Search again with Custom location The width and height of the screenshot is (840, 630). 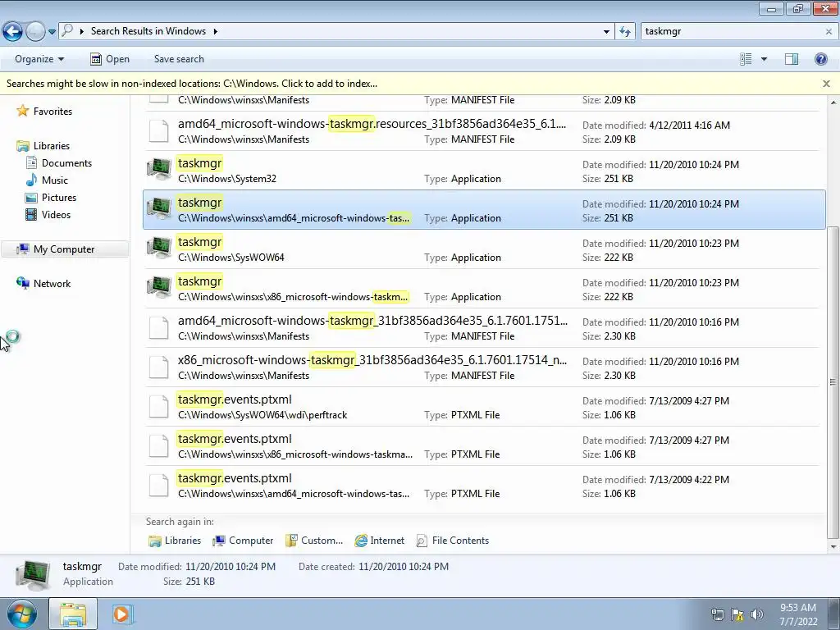pyautogui.click(x=314, y=541)
